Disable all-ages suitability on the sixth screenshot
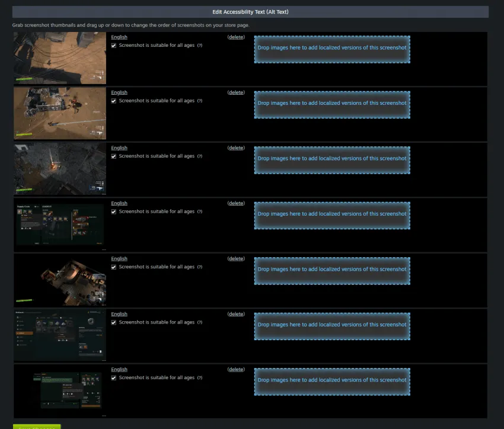Screen dimensions: 504x429 click(x=113, y=323)
